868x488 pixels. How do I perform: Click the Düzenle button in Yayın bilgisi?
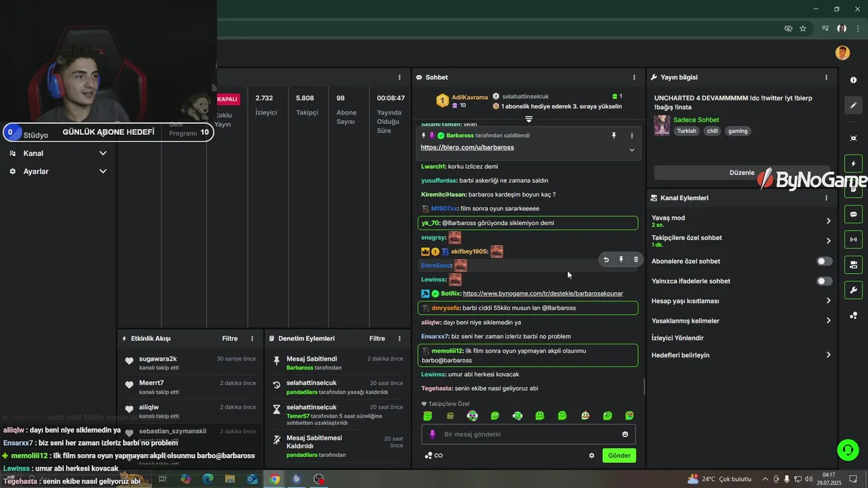click(742, 172)
